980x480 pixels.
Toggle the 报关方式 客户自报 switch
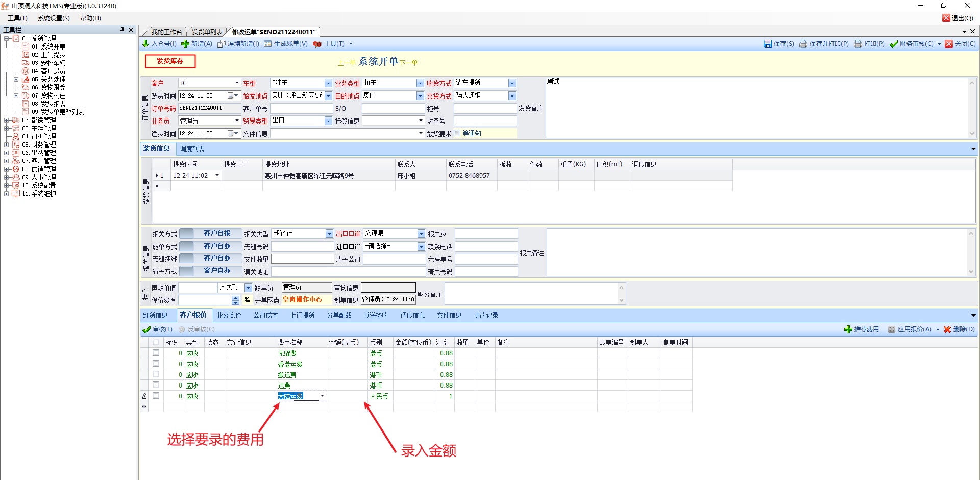pos(211,233)
